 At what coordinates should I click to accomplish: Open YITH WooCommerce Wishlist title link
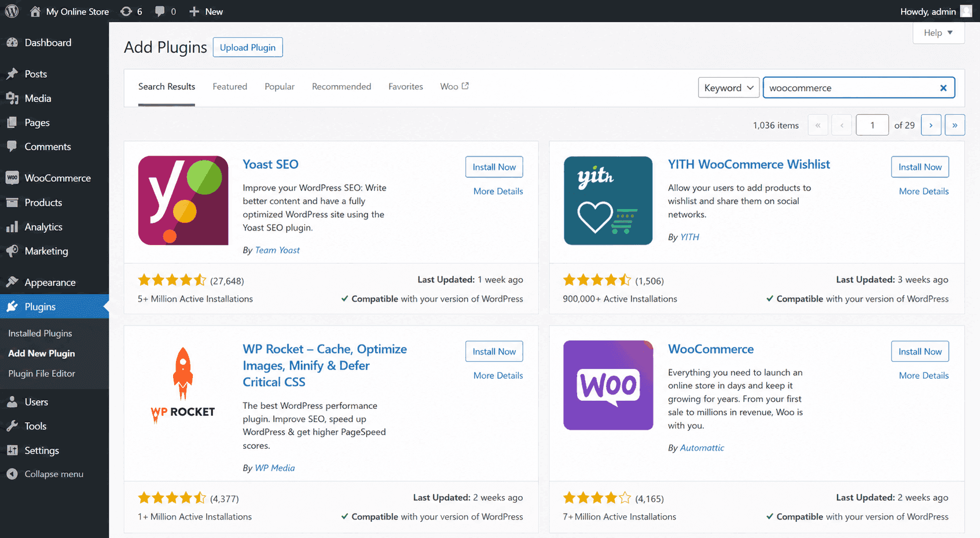[749, 164]
